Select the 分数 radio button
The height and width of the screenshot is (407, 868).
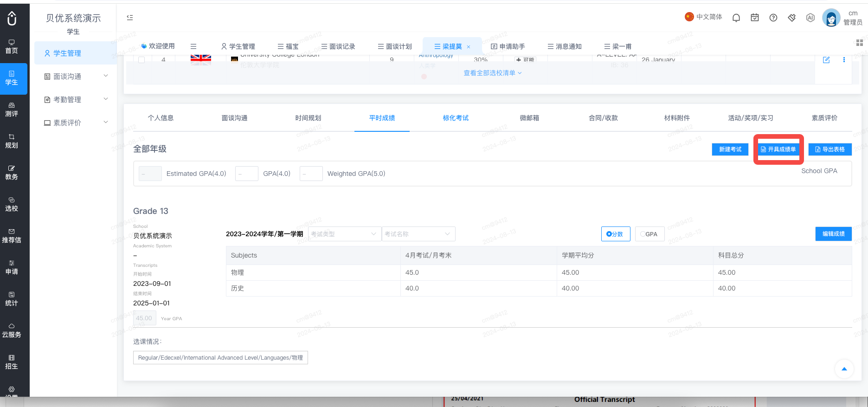(616, 234)
